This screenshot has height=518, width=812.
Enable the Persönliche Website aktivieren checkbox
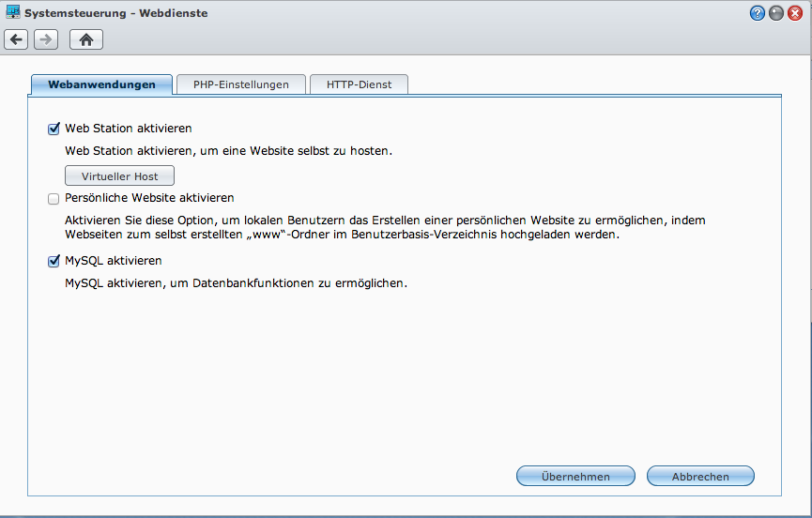[x=54, y=199]
